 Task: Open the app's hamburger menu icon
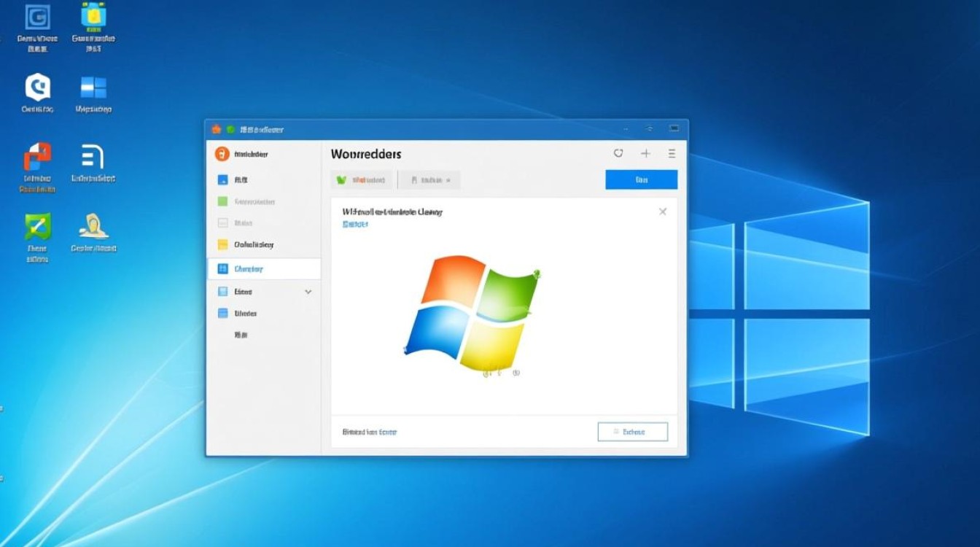[x=672, y=154]
